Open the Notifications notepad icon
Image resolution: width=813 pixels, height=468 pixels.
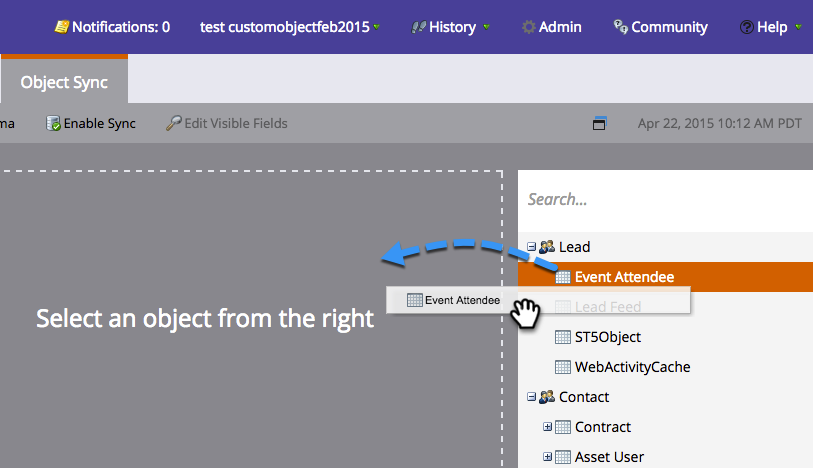[x=62, y=27]
